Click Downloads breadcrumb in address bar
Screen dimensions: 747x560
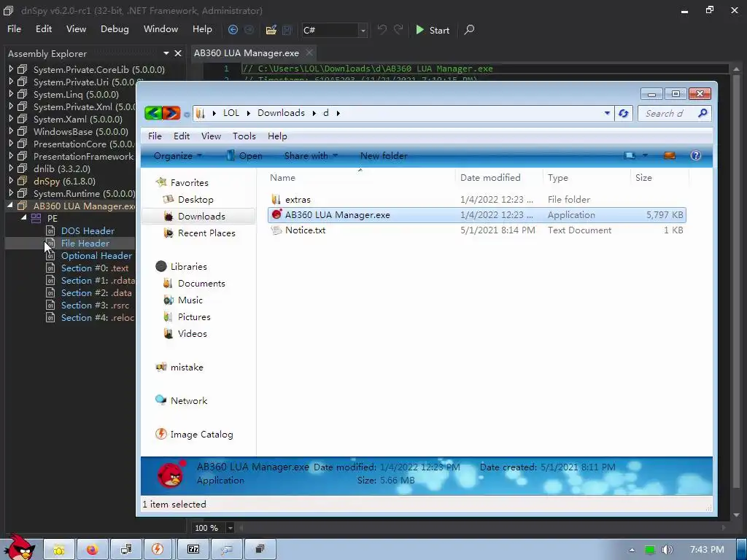(281, 113)
